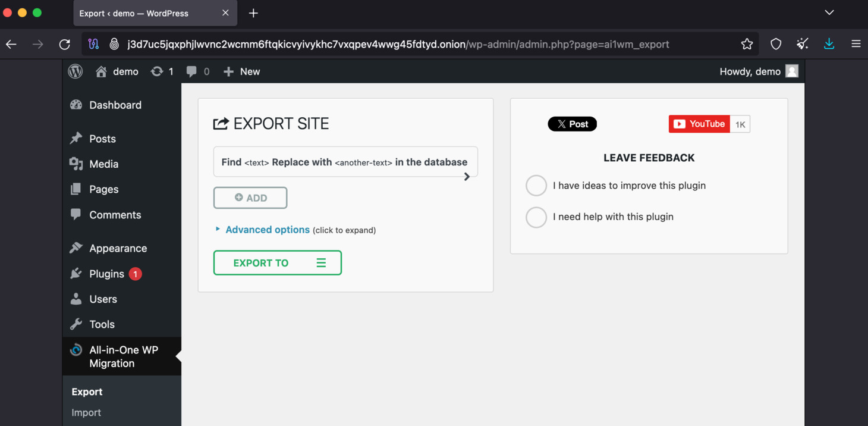The width and height of the screenshot is (868, 426).
Task: Click the Users person icon
Action: [76, 299]
